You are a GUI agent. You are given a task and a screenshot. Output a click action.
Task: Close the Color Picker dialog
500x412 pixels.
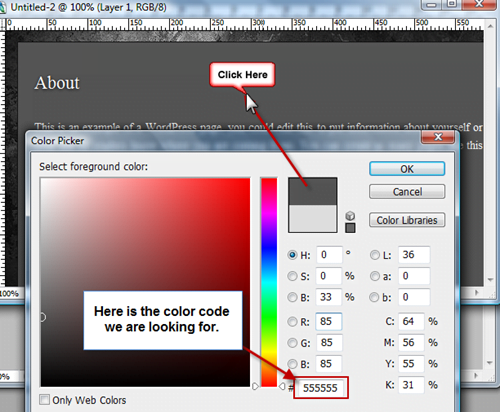(x=438, y=137)
